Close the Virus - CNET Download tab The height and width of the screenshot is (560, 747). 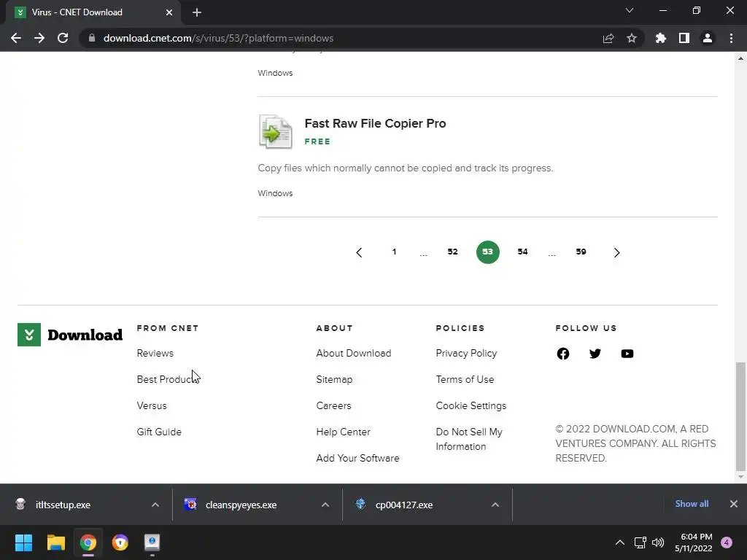(x=169, y=12)
